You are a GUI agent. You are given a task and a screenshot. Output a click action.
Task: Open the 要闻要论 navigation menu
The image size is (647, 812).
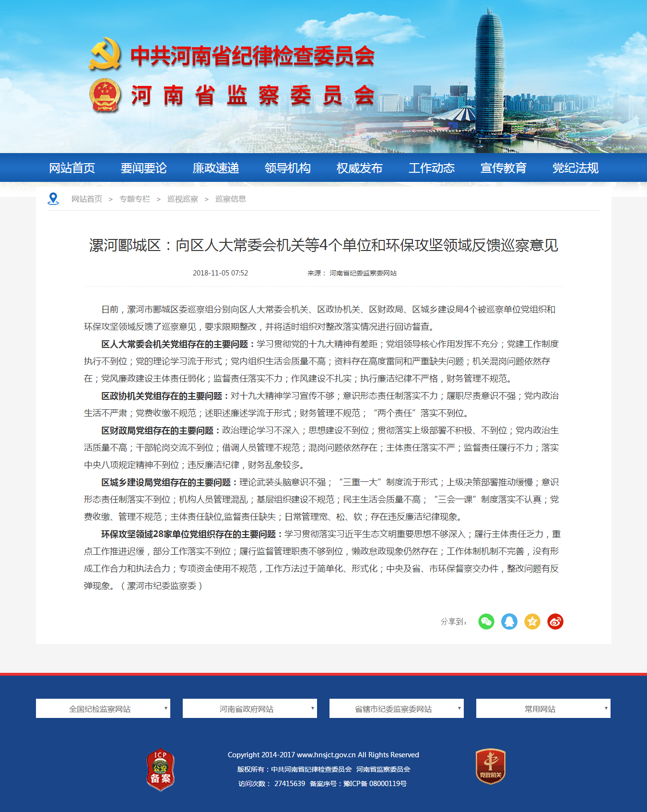coord(144,168)
